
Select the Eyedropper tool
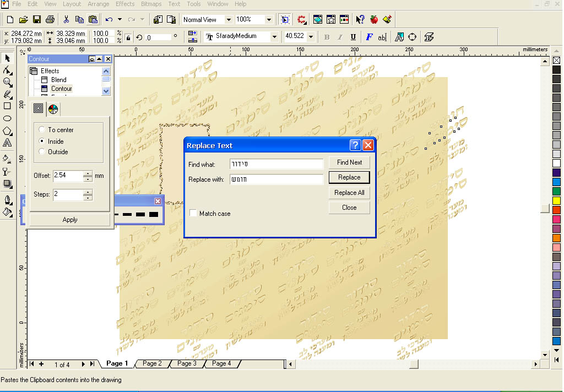pos(7,172)
